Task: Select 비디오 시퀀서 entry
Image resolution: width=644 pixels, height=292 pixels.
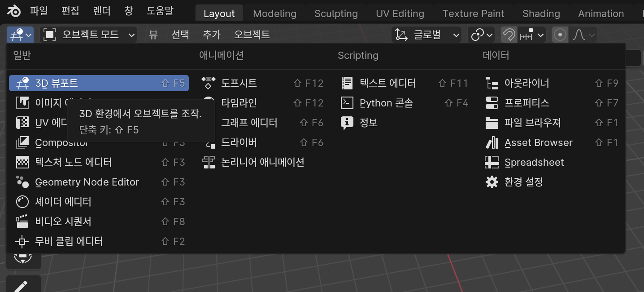Action: click(x=99, y=221)
